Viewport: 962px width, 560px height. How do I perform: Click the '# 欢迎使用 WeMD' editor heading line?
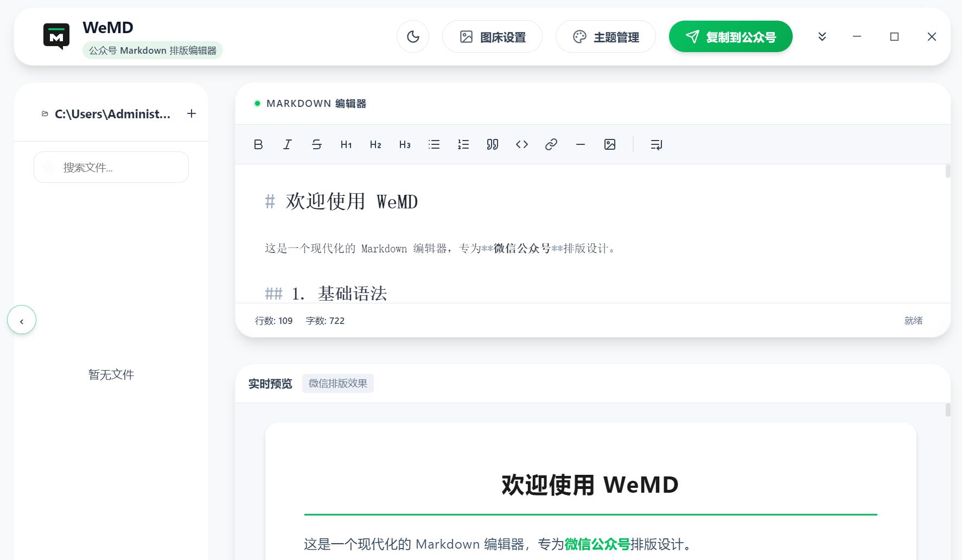click(341, 202)
